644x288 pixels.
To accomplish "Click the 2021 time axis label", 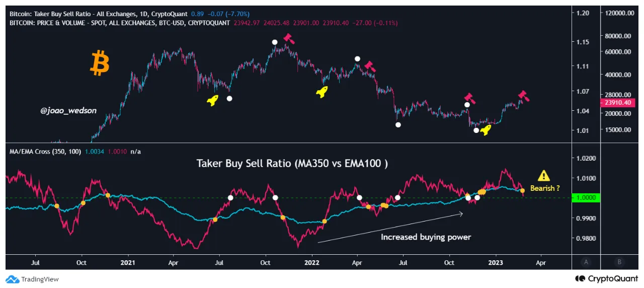I will pos(128,262).
